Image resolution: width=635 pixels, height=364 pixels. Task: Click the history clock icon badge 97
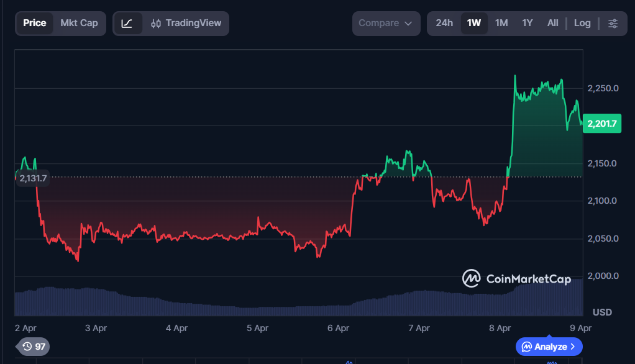[x=34, y=346]
